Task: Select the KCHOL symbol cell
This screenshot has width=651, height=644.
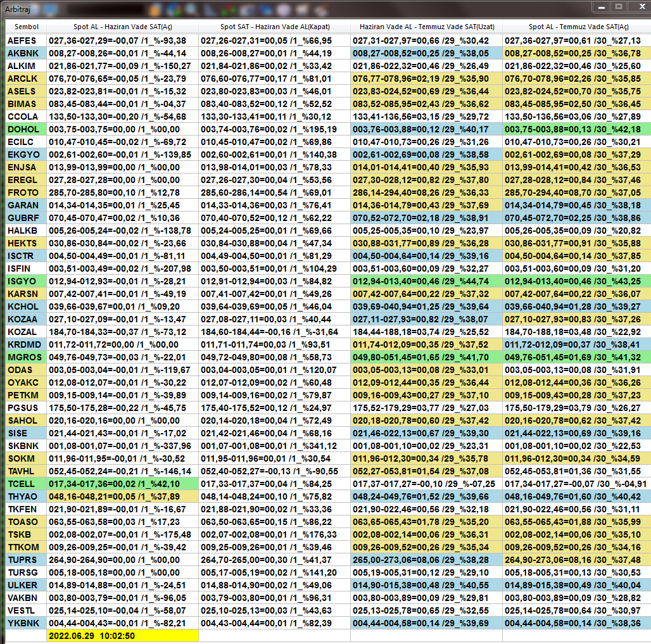Action: tap(26, 306)
